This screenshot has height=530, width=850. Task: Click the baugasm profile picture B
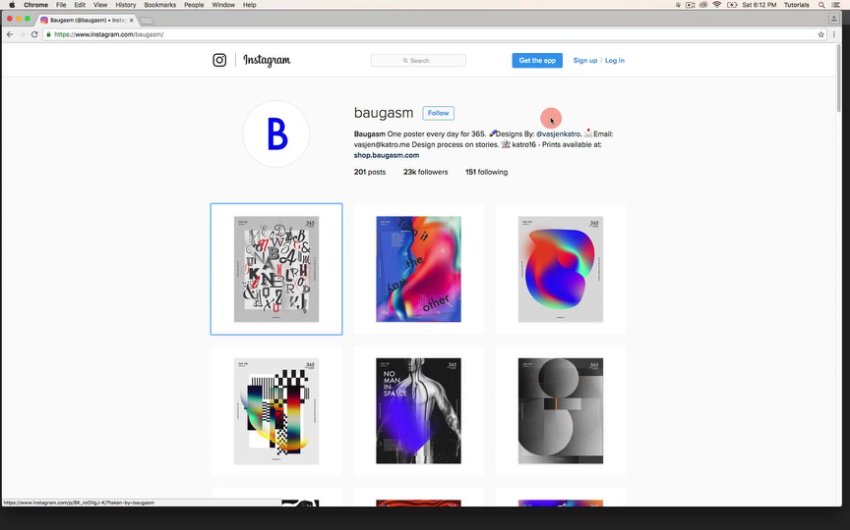[276, 134]
